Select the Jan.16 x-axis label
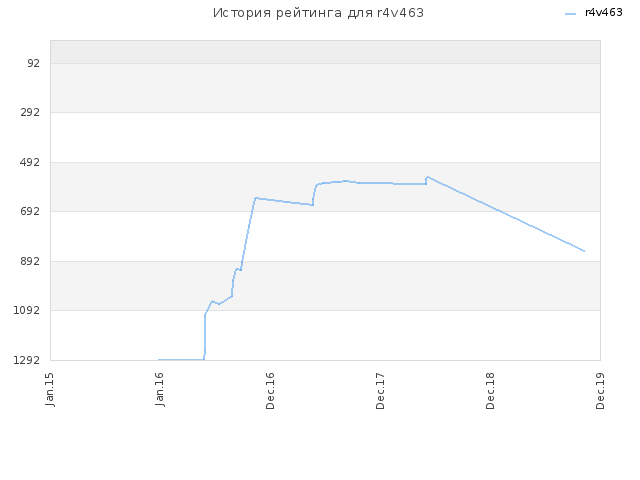 pyautogui.click(x=160, y=389)
